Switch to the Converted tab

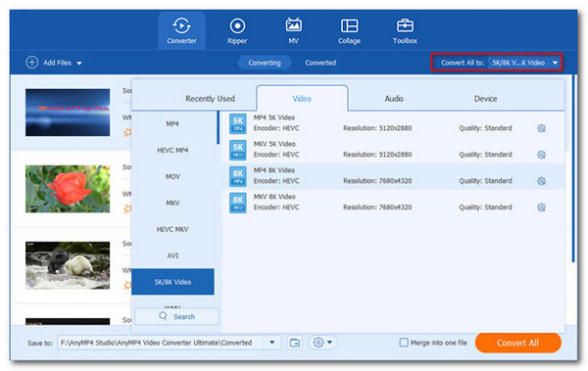tap(320, 63)
